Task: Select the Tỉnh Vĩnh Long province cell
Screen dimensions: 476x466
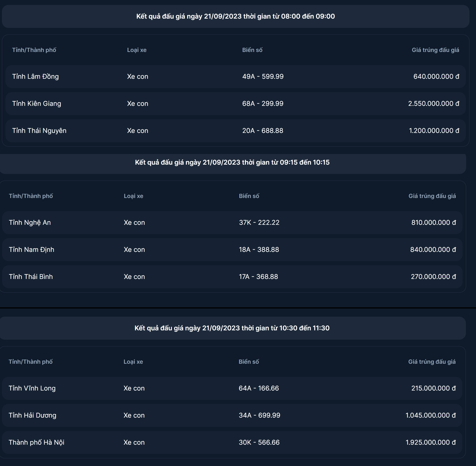Action: pyautogui.click(x=32, y=388)
